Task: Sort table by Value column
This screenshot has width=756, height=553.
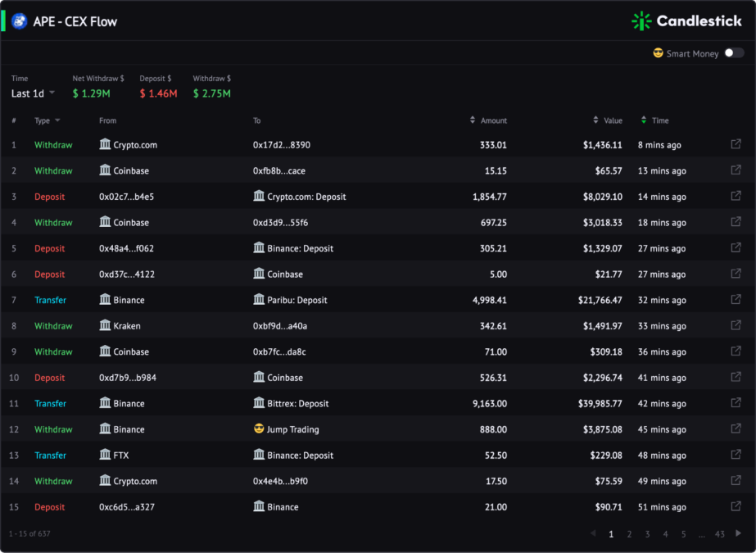Action: (x=608, y=120)
